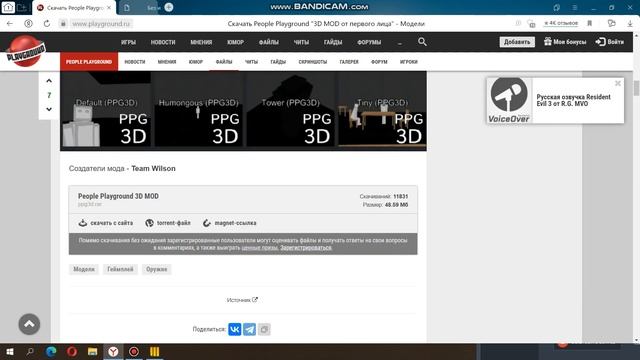Open Файлы in the game submenu
The width and height of the screenshot is (640, 360).
coord(224,62)
